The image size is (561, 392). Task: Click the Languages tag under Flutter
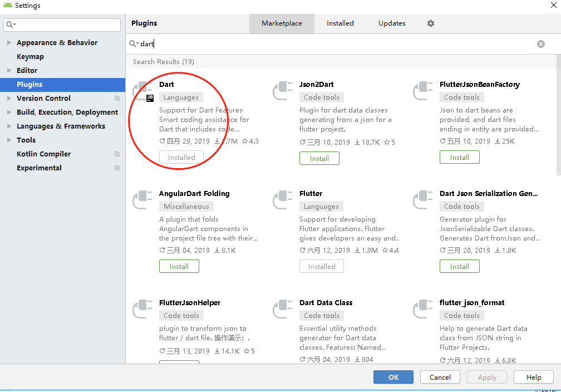click(321, 207)
